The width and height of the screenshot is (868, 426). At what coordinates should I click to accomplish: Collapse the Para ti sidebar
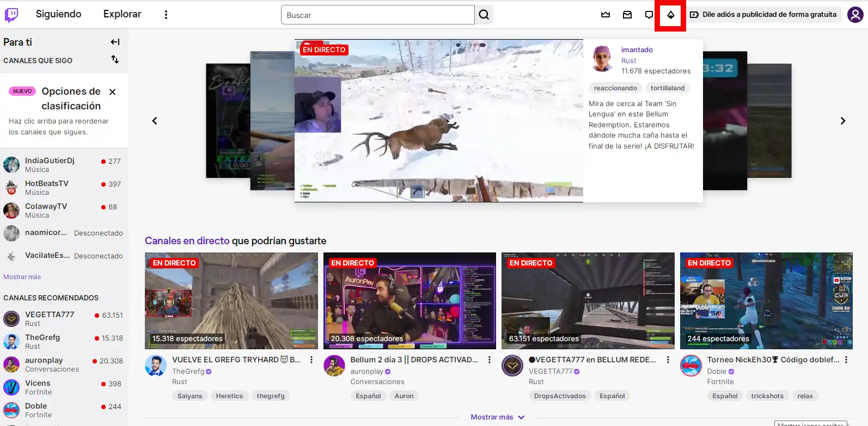click(115, 42)
